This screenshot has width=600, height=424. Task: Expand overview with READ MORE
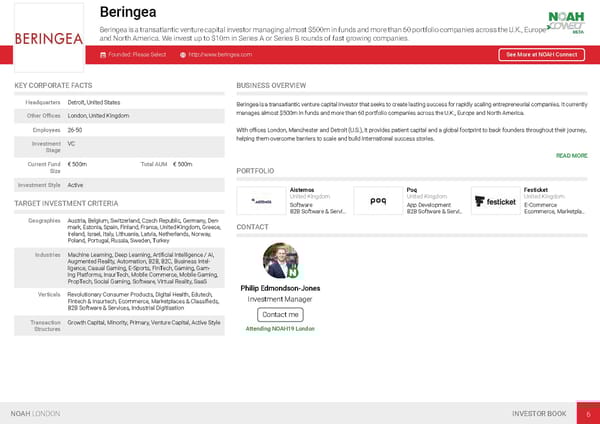(x=571, y=156)
